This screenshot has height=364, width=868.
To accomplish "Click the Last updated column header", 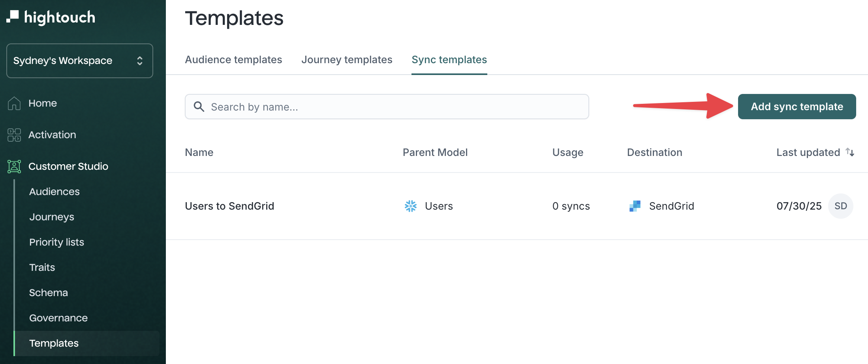I will point(808,152).
